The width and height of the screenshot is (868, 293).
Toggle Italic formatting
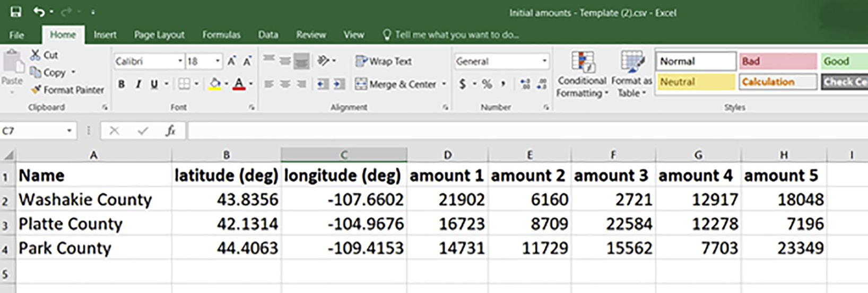[x=138, y=84]
